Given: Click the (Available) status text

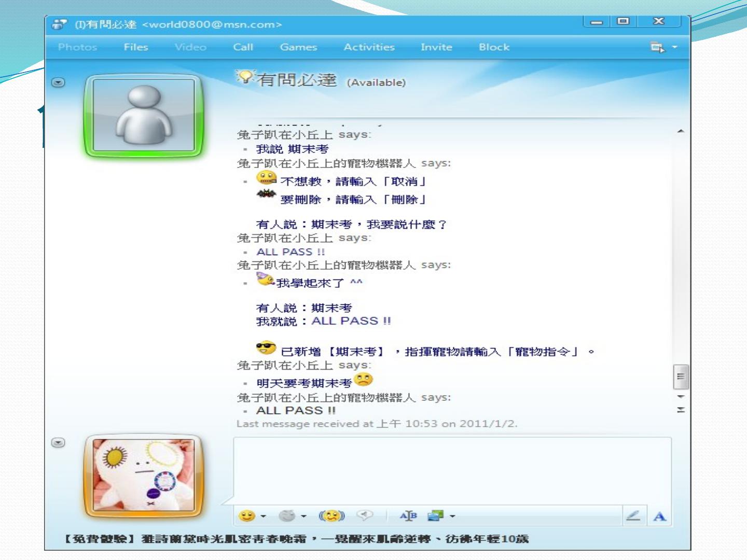Looking at the screenshot, I should [376, 82].
